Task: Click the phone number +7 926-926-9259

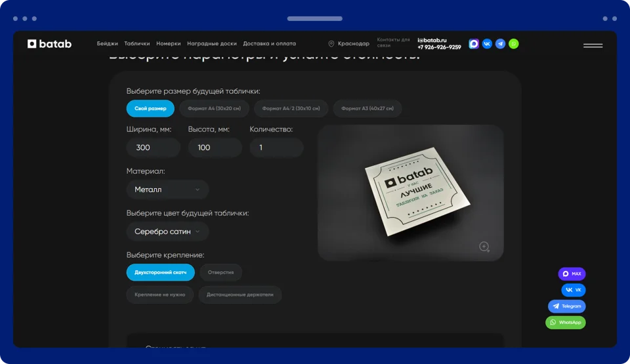Action: click(439, 47)
